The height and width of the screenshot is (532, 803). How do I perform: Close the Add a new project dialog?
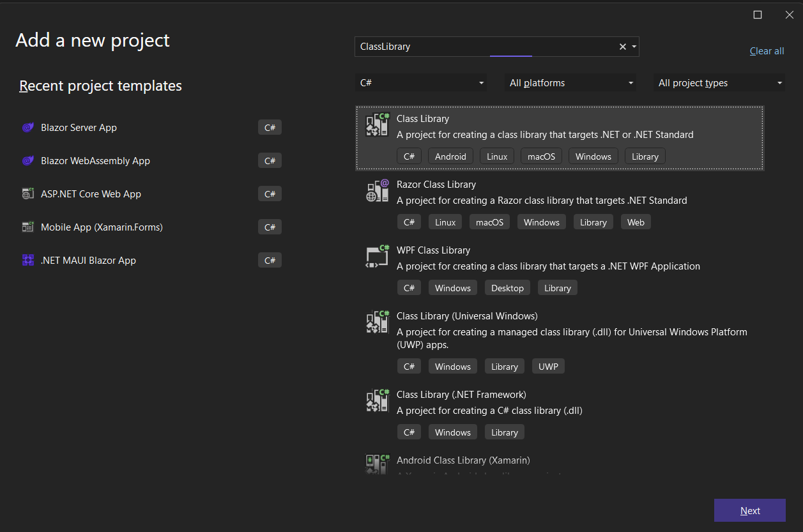[x=790, y=15]
